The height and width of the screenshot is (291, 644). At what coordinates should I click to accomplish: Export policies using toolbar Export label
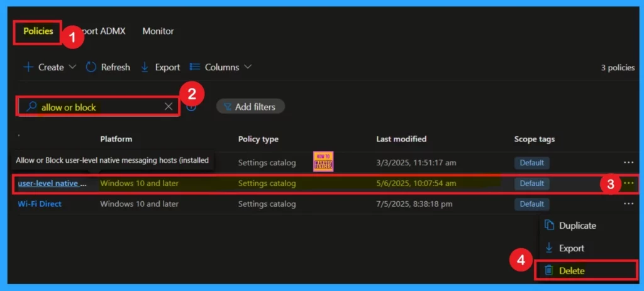pyautogui.click(x=167, y=67)
